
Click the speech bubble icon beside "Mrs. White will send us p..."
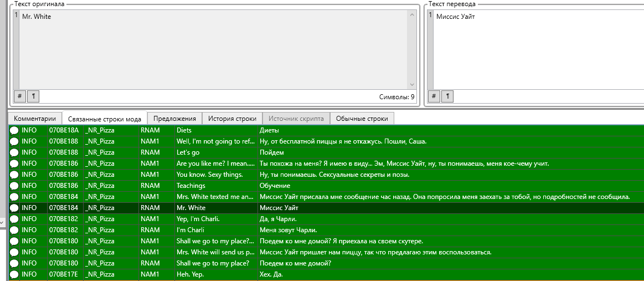coord(14,252)
